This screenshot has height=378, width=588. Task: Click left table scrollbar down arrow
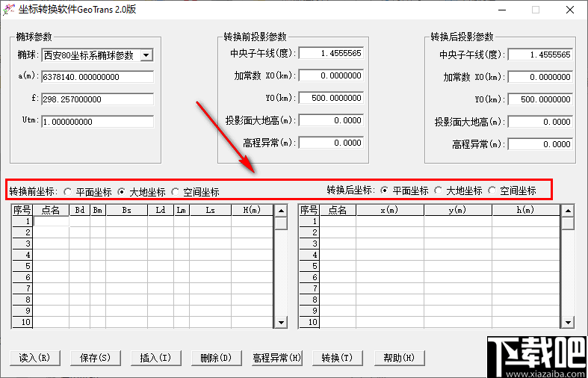click(280, 322)
